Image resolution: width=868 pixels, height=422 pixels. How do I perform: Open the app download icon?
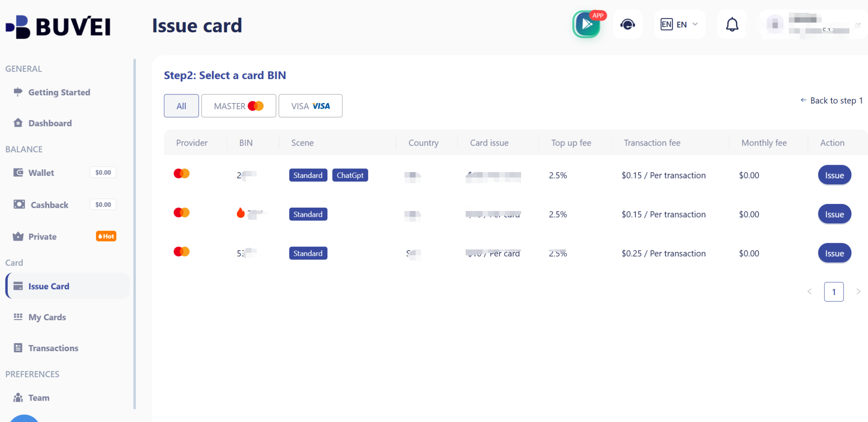pyautogui.click(x=587, y=24)
